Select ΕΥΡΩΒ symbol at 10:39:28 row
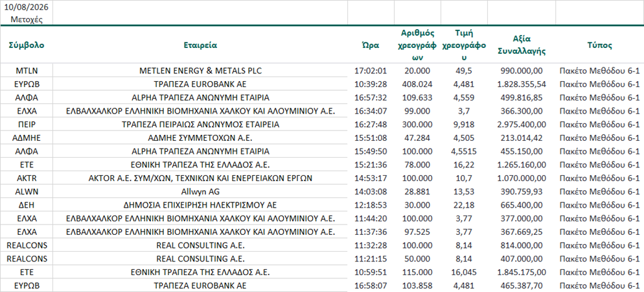The width and height of the screenshot is (644, 292). point(27,84)
